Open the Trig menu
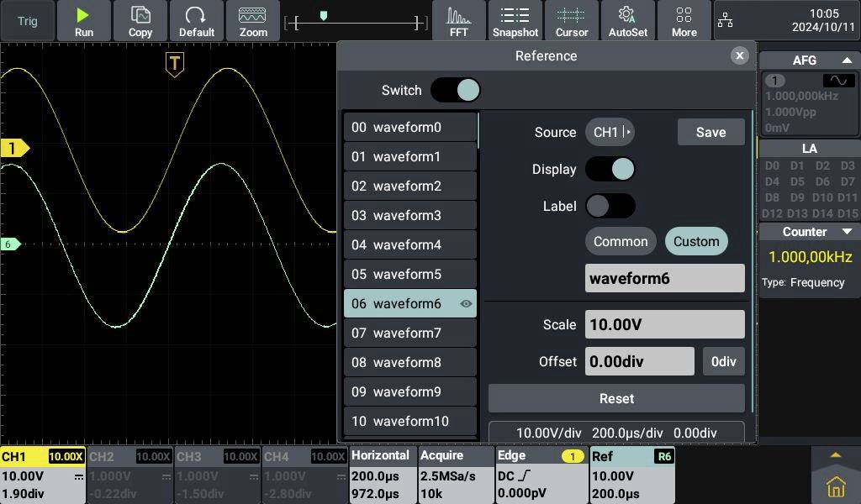The width and height of the screenshot is (861, 504). pyautogui.click(x=27, y=20)
